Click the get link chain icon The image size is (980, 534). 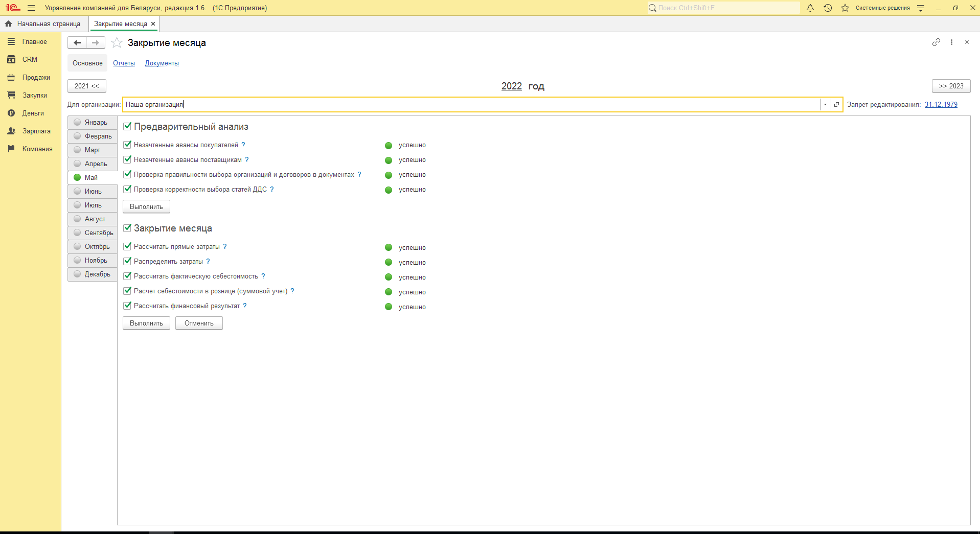(936, 42)
